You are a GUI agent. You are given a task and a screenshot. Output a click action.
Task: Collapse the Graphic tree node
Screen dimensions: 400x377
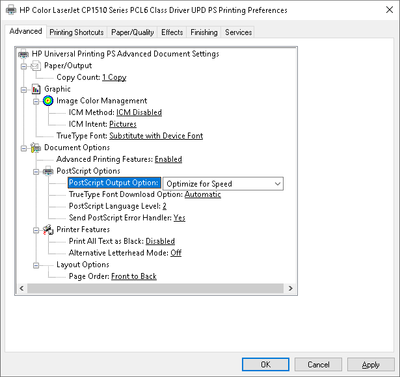coord(24,90)
